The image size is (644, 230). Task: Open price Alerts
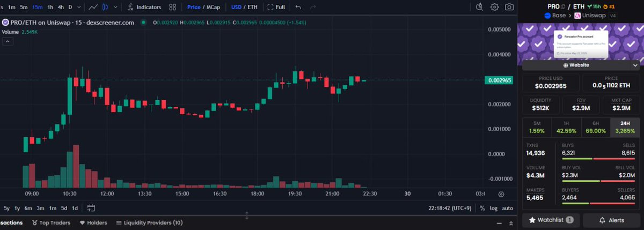pos(611,220)
